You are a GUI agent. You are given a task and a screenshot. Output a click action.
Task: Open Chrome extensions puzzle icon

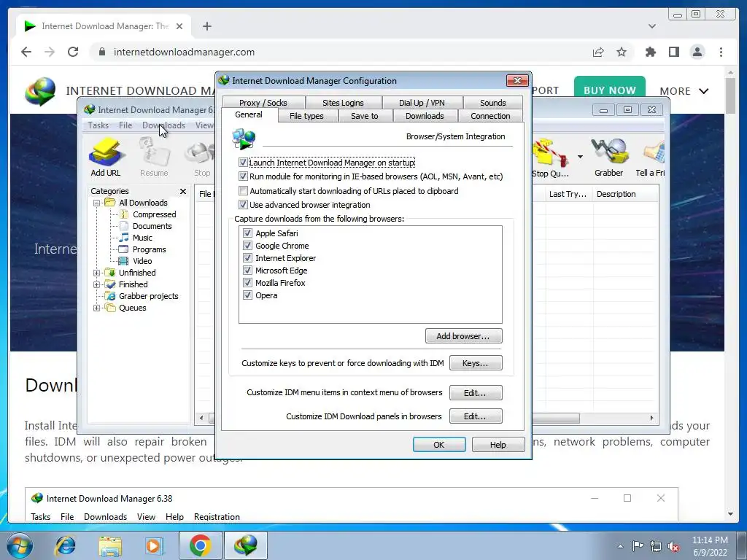pyautogui.click(x=650, y=52)
